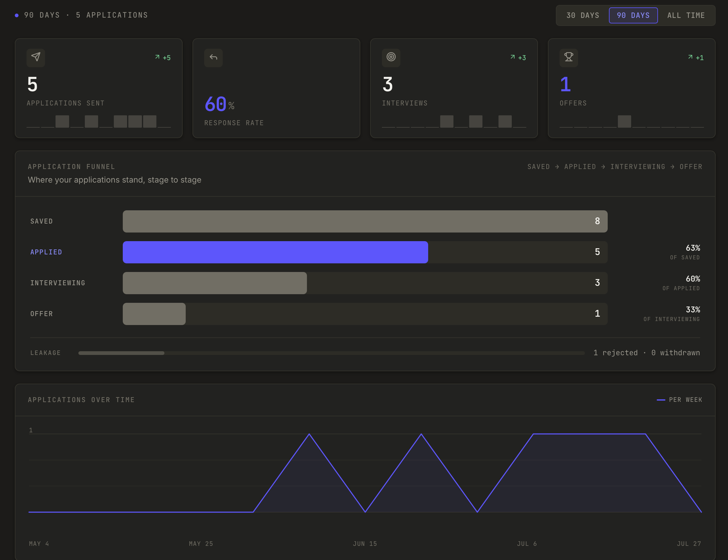Switch to the All Time range
Image resolution: width=728 pixels, height=560 pixels.
point(686,15)
